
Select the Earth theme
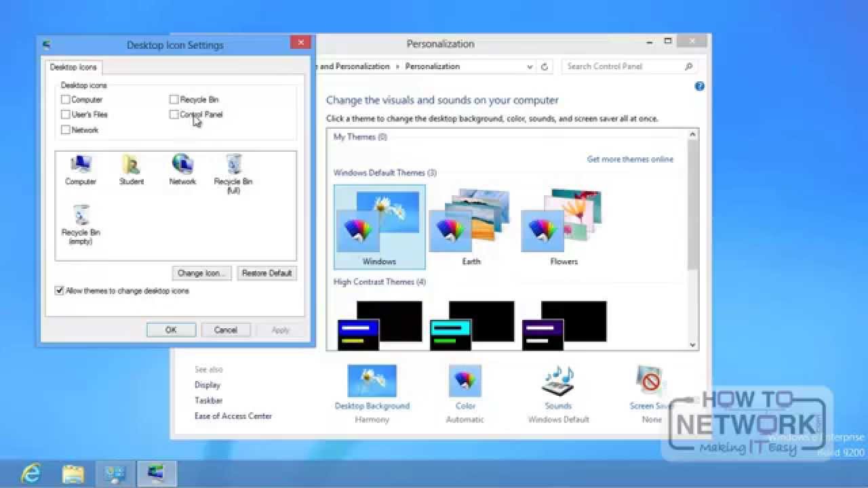[471, 227]
